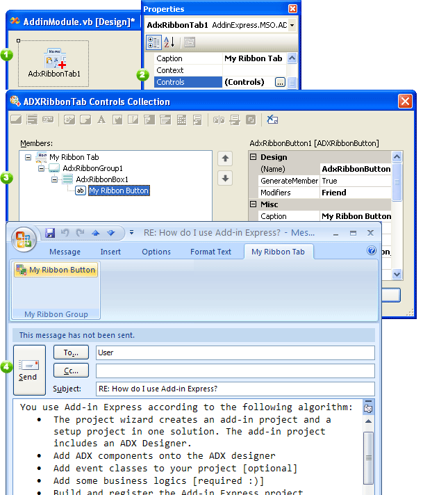Click the Save icon in Quick Access Toolbar
The image size is (448, 495).
(50, 233)
